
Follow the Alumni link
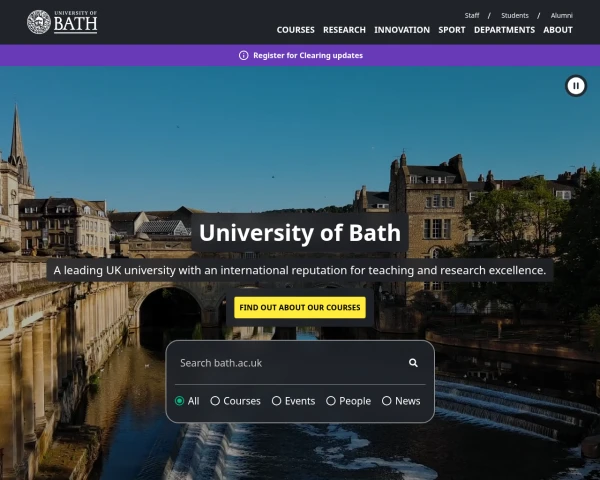click(x=561, y=16)
